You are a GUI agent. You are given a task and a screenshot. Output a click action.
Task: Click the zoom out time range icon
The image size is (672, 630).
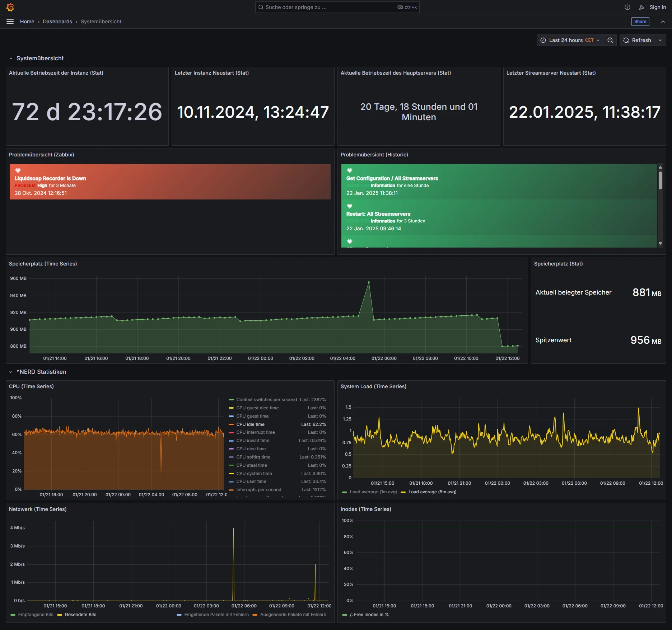click(610, 40)
